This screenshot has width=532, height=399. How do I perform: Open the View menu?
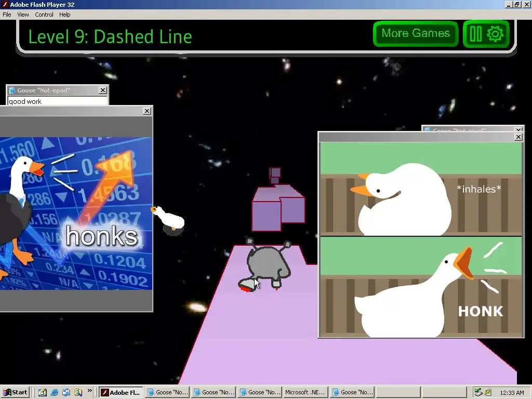point(23,15)
